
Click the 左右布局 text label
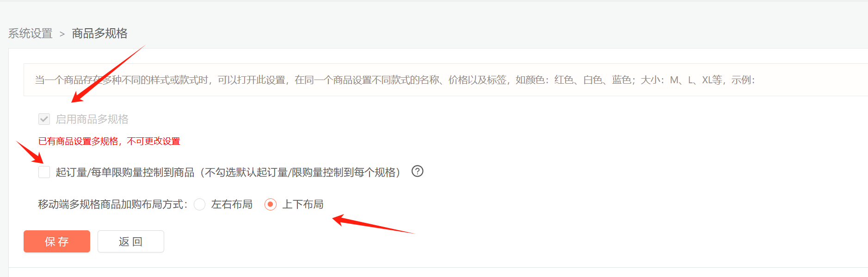[x=232, y=204]
